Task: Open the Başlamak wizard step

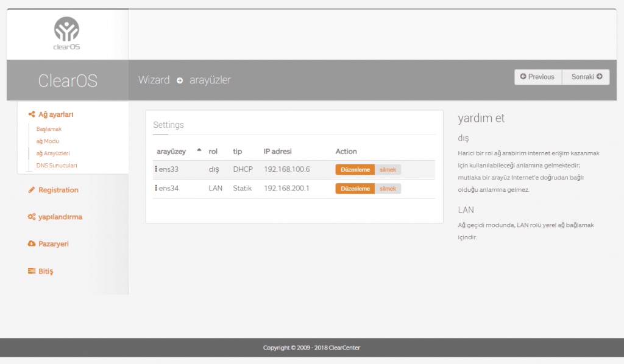Action: click(x=49, y=129)
